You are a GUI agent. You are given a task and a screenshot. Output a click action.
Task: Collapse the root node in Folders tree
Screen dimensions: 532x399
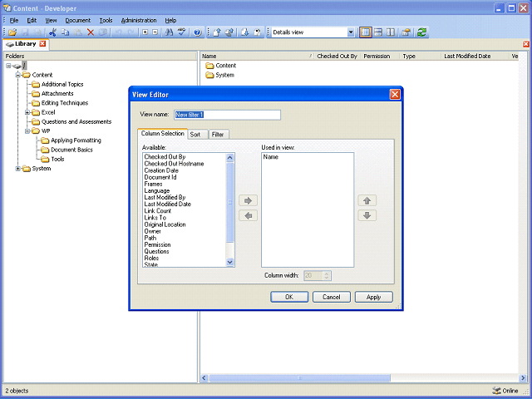[8, 66]
